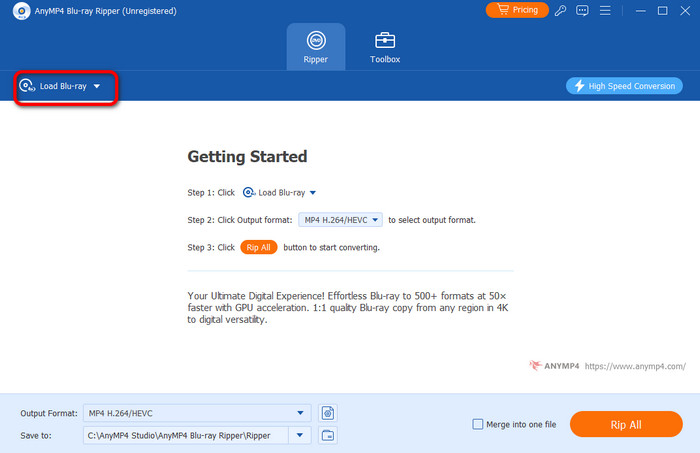Click the 'Your Ultimate Digital Experience' description text
Screen dimensions: 700x453
(348, 308)
